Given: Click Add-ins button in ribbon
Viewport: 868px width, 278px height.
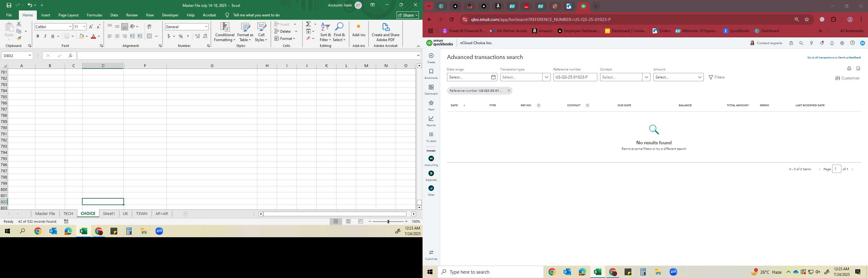Looking at the screenshot, I should tap(359, 30).
